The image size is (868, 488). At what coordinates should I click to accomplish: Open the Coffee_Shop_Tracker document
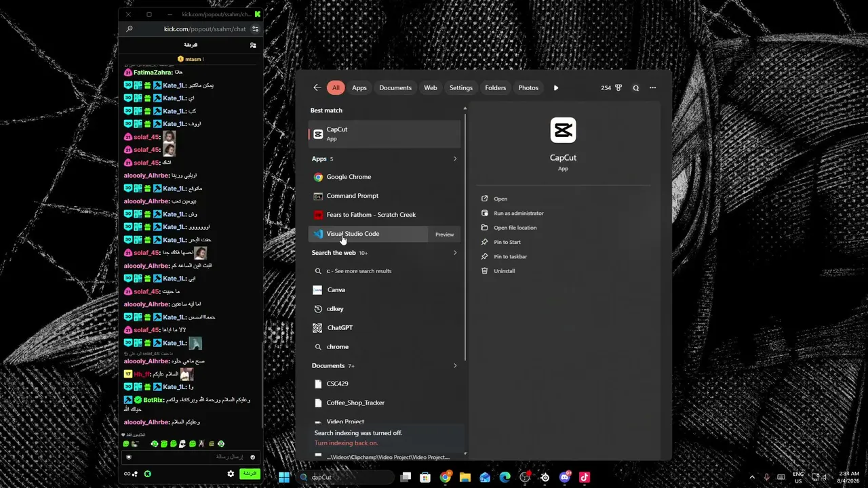(384, 403)
